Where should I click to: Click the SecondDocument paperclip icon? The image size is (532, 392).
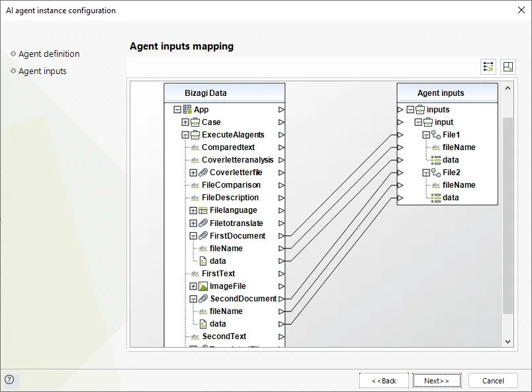coord(203,299)
